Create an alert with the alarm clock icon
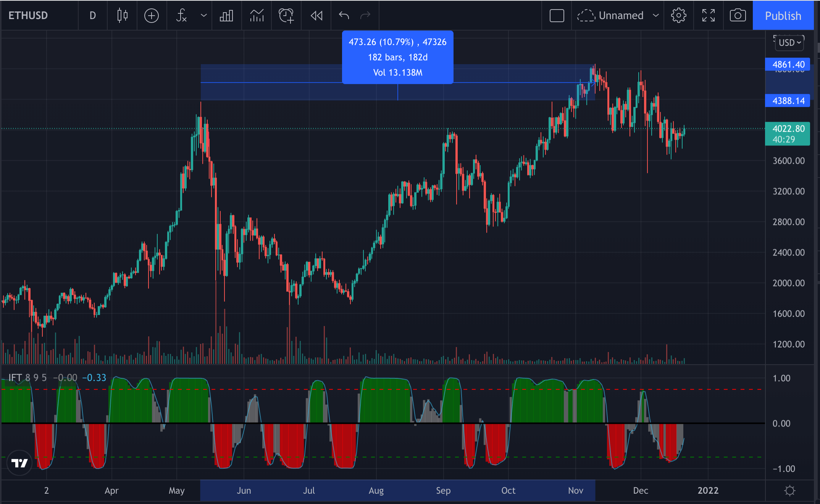 click(286, 16)
